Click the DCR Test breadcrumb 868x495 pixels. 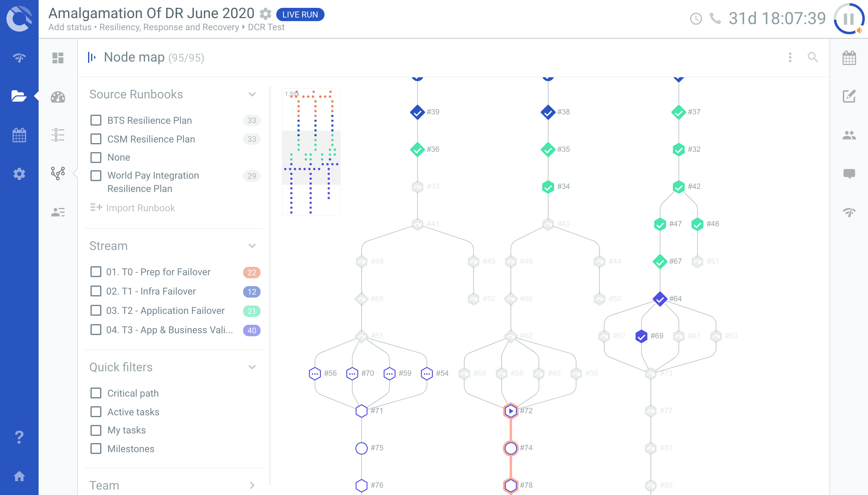click(x=266, y=27)
